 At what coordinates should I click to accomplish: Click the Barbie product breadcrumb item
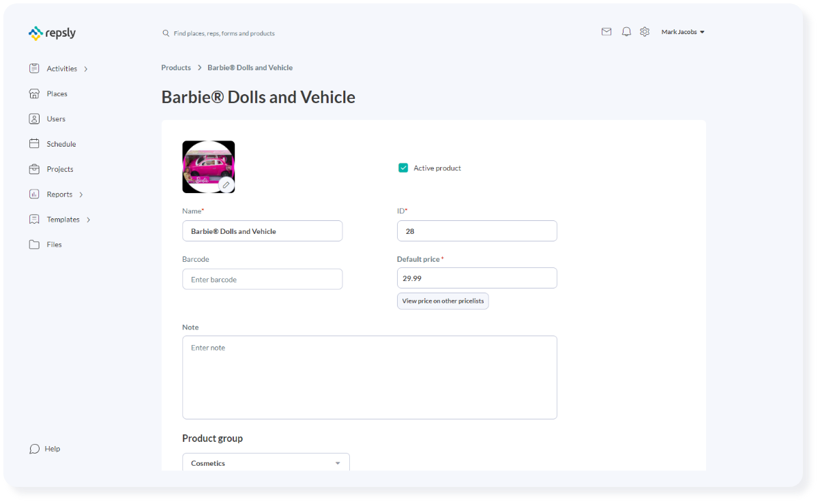coord(250,68)
